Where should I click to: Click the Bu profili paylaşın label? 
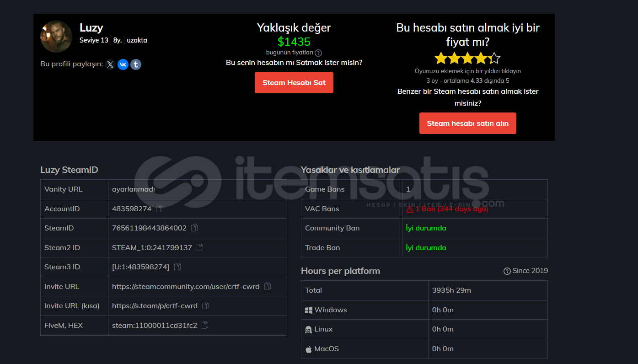click(72, 64)
